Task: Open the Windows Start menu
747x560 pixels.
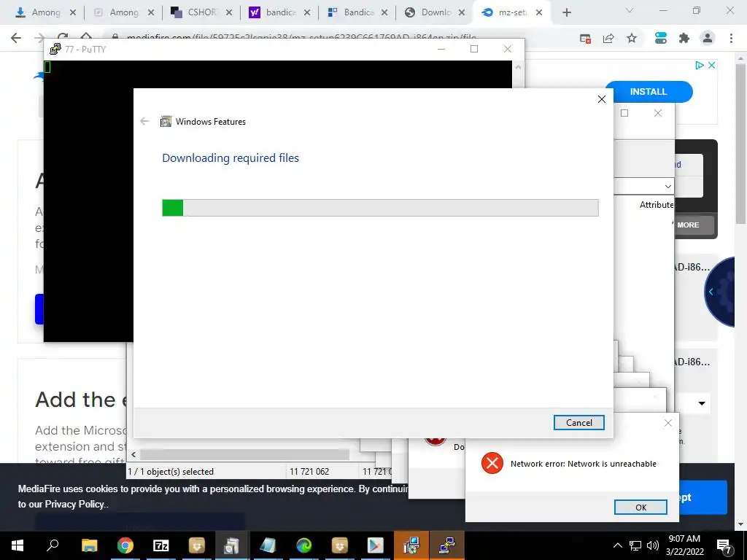Action: pyautogui.click(x=18, y=545)
